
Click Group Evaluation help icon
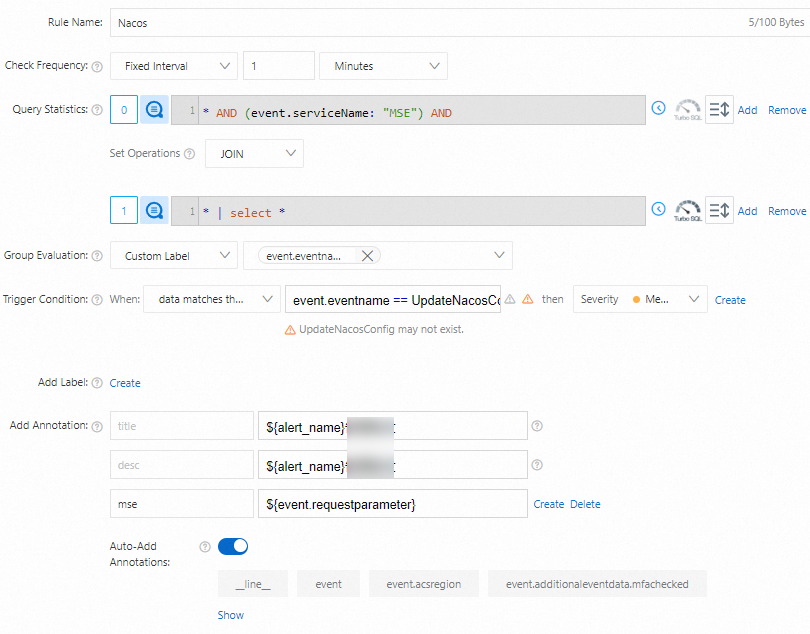[x=97, y=256]
